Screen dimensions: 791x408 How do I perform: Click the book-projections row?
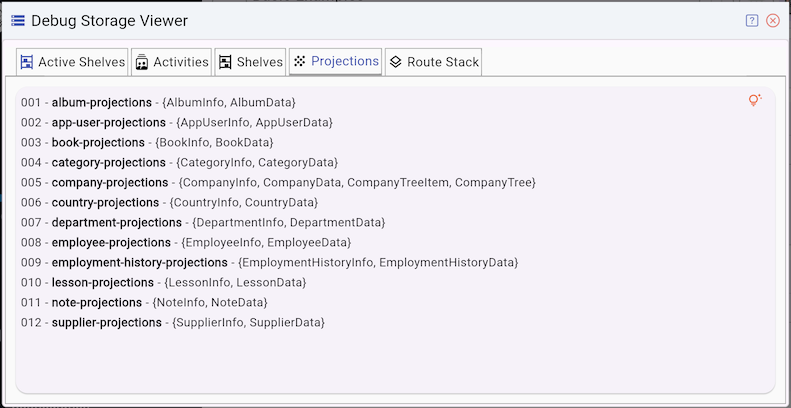coord(98,143)
